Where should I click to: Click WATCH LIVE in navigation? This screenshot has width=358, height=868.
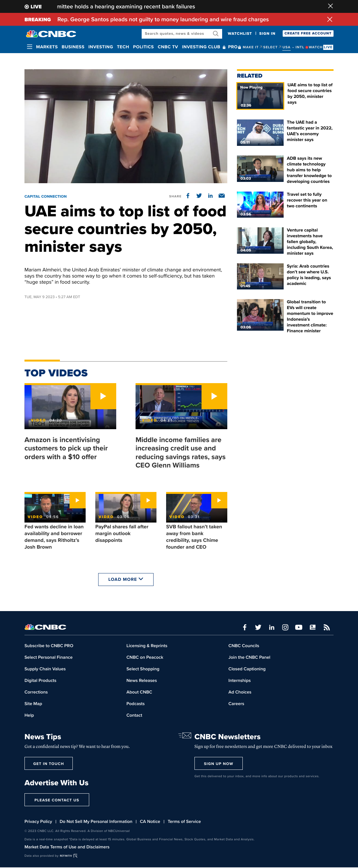tap(320, 47)
